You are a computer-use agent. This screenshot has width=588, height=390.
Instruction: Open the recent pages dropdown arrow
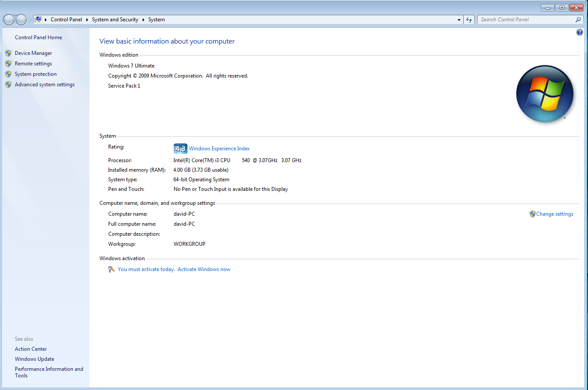point(30,20)
